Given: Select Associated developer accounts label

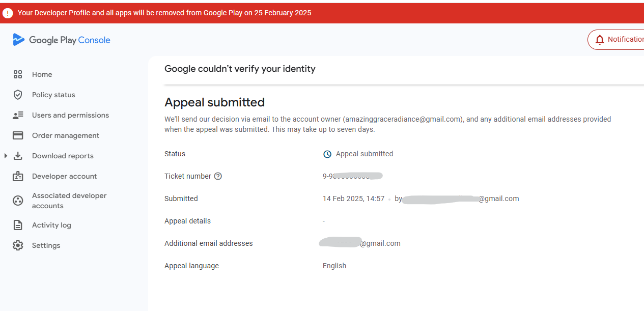Looking at the screenshot, I should 69,201.
